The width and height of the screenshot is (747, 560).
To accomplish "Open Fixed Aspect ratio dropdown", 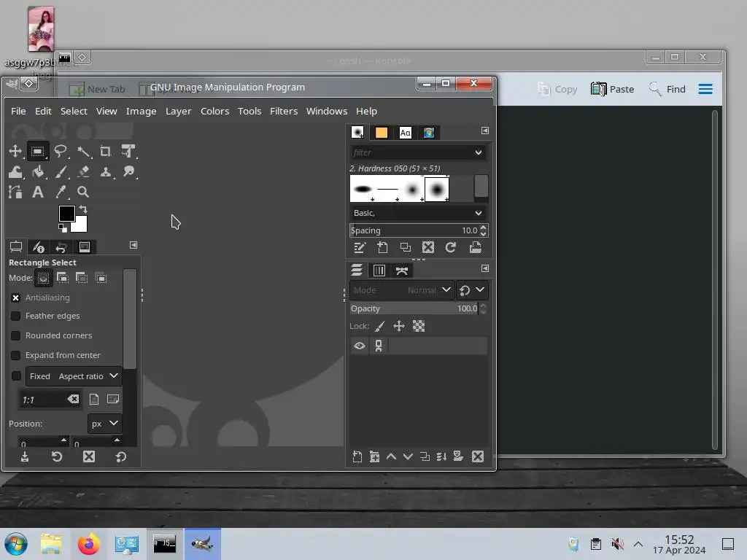I will pyautogui.click(x=74, y=376).
